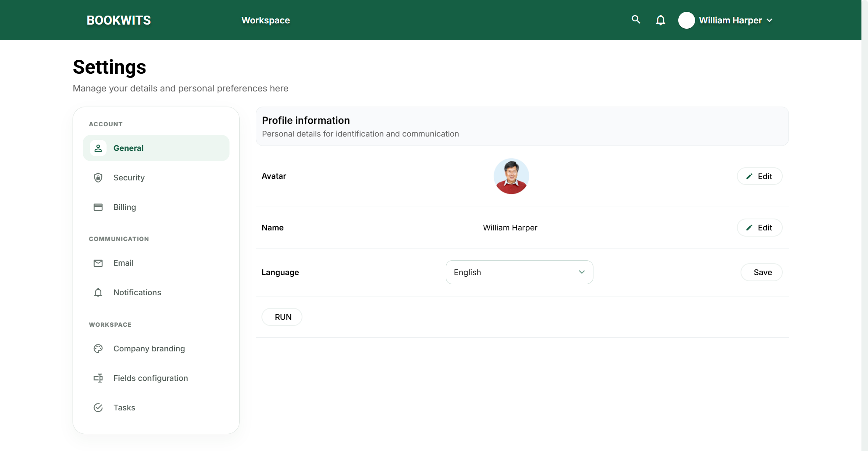Click the Company branding palette icon

(x=98, y=348)
